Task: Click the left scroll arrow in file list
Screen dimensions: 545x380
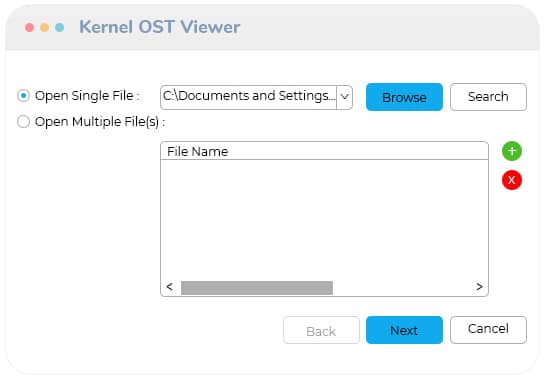Action: tap(170, 287)
